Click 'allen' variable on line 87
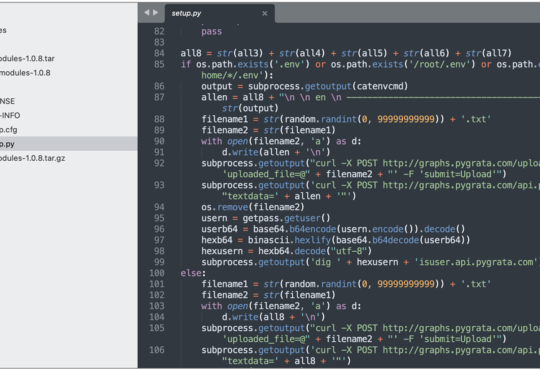 [214, 97]
